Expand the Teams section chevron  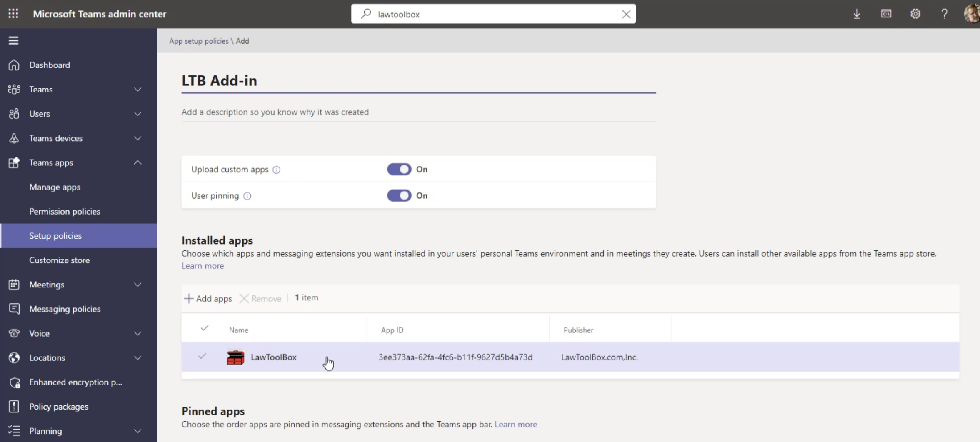coord(137,89)
